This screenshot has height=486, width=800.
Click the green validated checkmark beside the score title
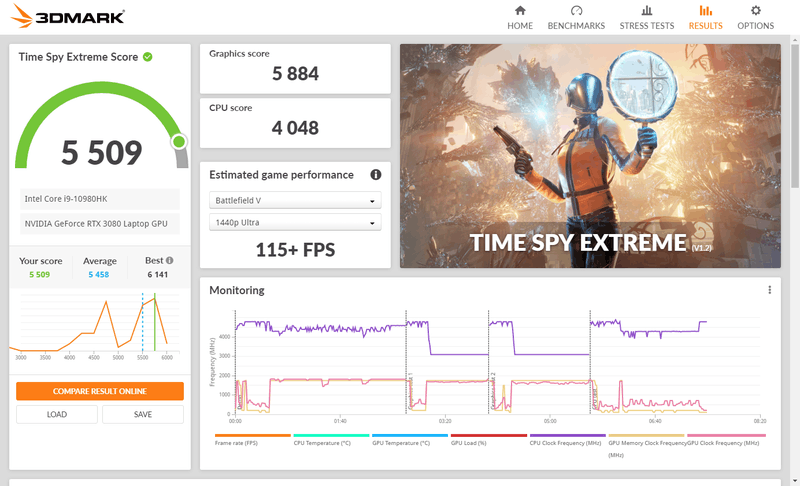coord(147,57)
